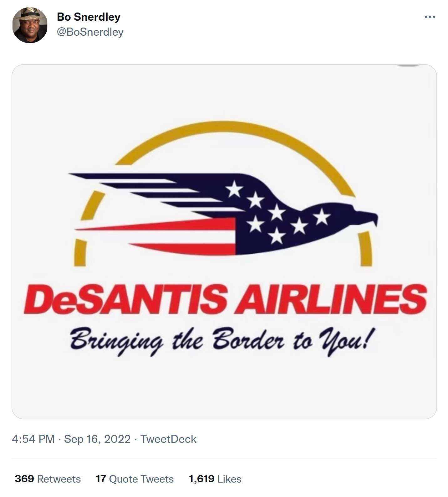Click Bo Snerdley's profile avatar photo
448x497 pixels.
click(30, 25)
